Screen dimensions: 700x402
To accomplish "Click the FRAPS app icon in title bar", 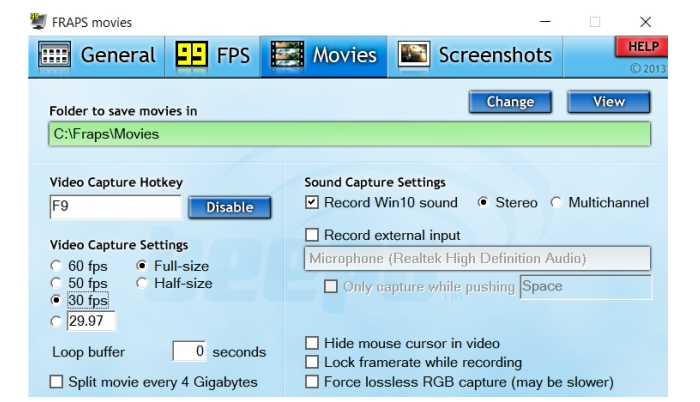I will 38,21.
